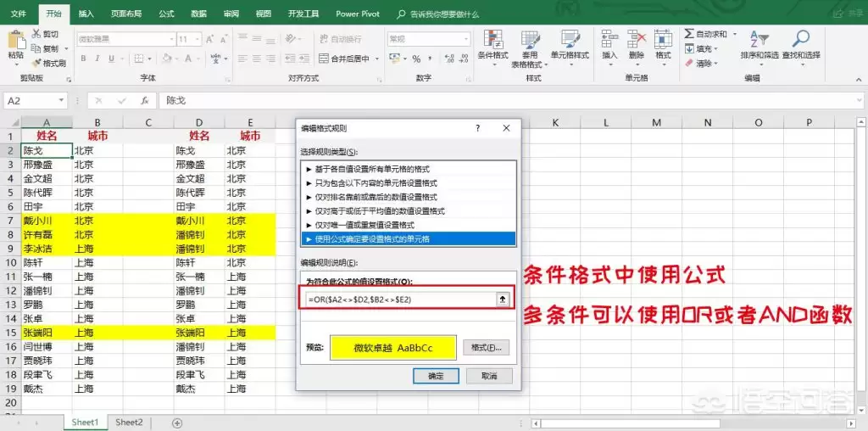The height and width of the screenshot is (431, 868).
Task: Click the 格式刷 Format Painter icon
Action: (x=37, y=64)
